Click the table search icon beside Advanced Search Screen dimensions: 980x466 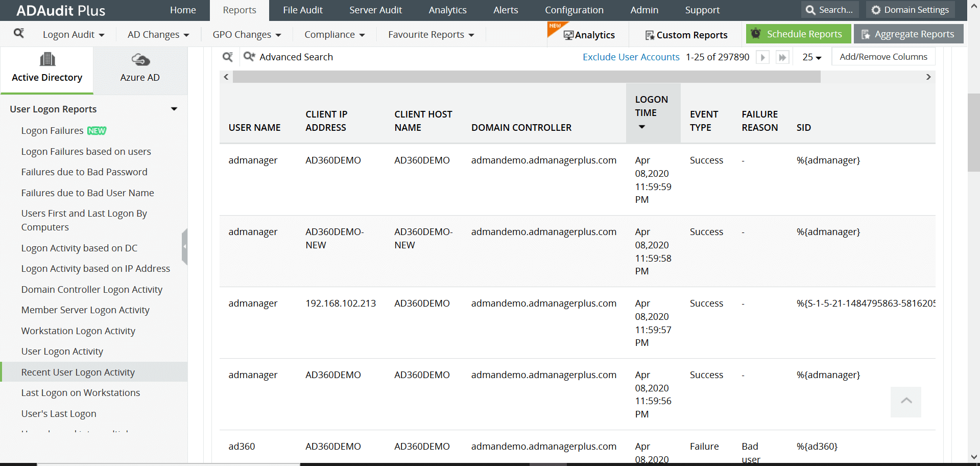pyautogui.click(x=228, y=57)
